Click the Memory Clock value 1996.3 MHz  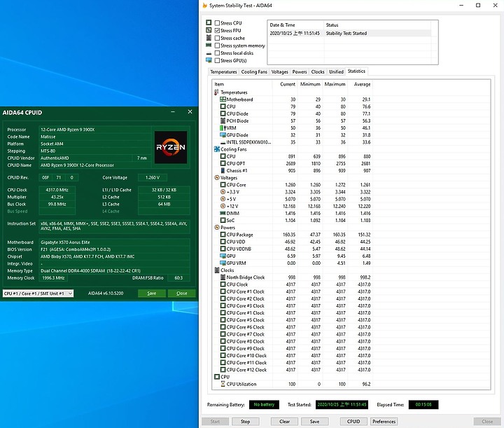(x=53, y=278)
